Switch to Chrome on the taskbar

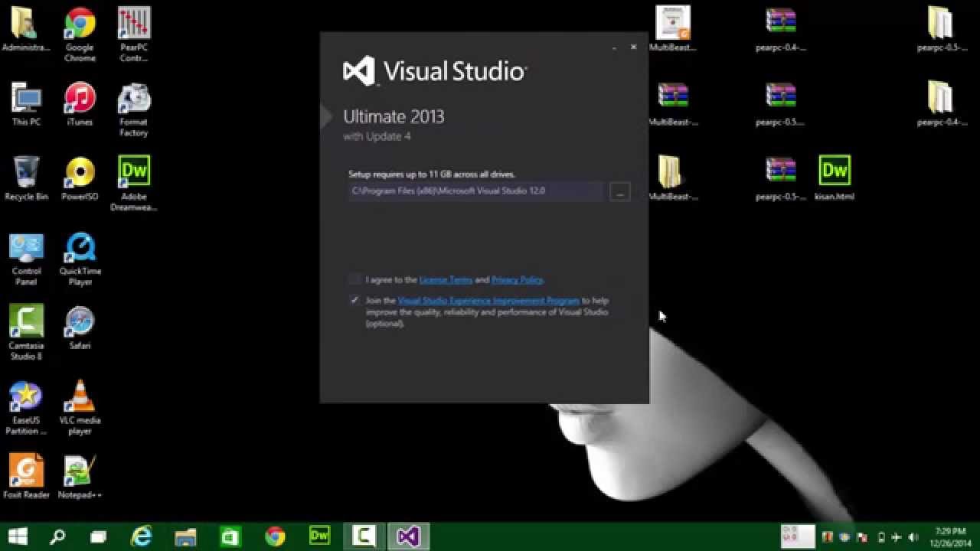coord(275,536)
